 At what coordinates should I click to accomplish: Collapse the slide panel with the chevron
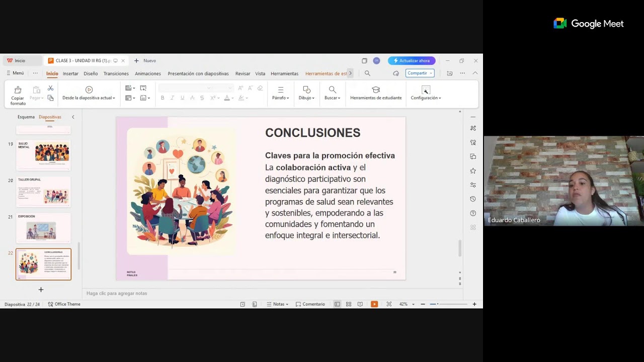click(x=73, y=117)
